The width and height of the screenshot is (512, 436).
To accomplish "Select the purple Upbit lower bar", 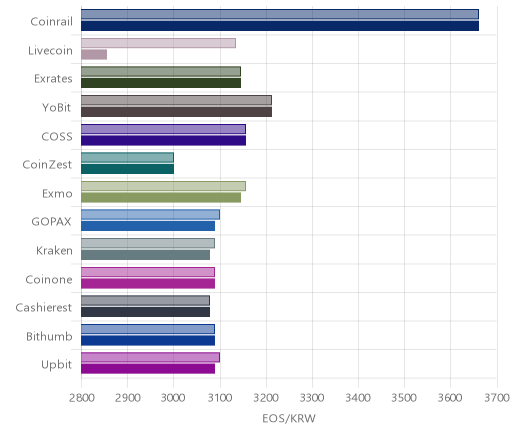I will (x=148, y=369).
